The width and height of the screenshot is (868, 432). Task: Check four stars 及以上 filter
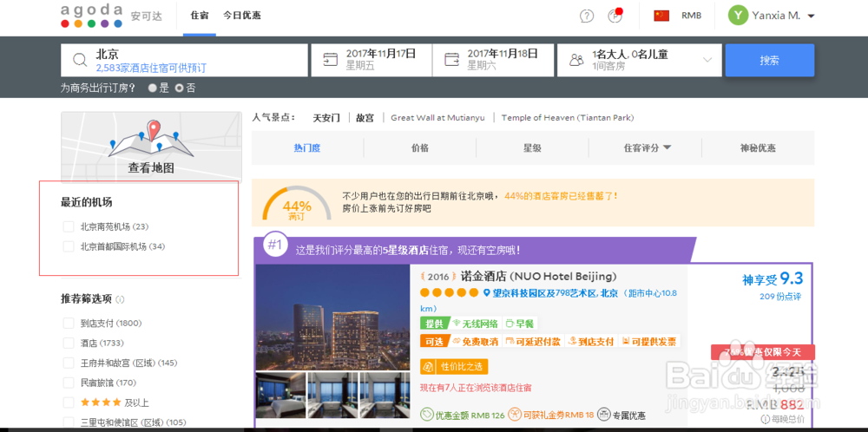69,403
